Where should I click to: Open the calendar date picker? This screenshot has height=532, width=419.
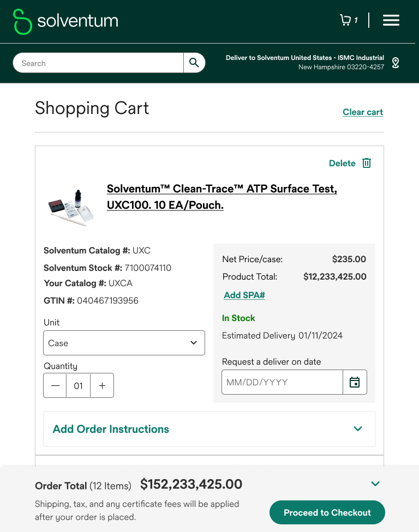click(355, 382)
